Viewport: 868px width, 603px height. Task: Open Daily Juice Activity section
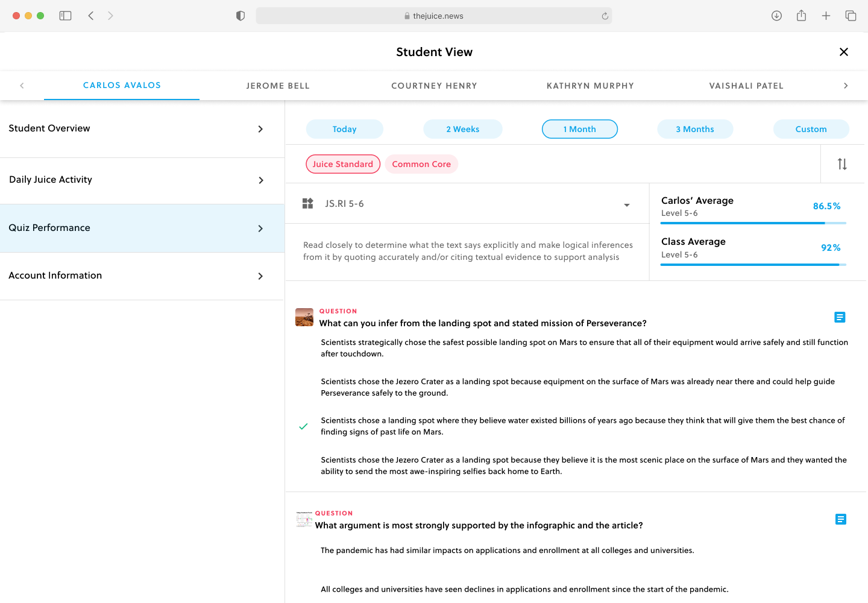click(142, 180)
